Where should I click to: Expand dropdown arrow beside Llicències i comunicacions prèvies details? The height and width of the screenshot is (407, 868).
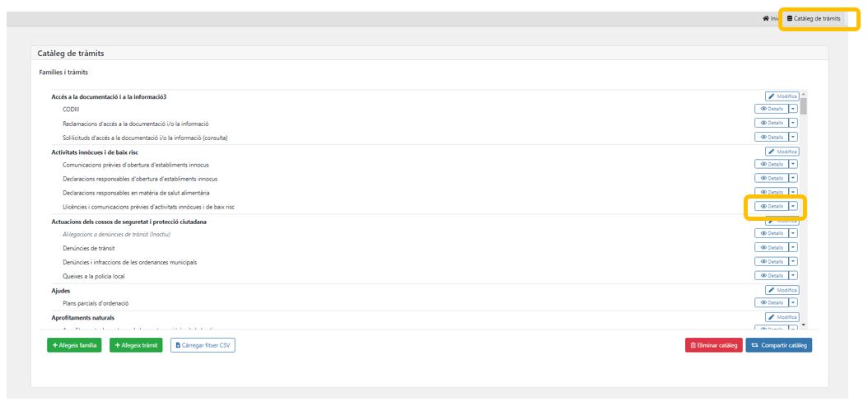793,206
